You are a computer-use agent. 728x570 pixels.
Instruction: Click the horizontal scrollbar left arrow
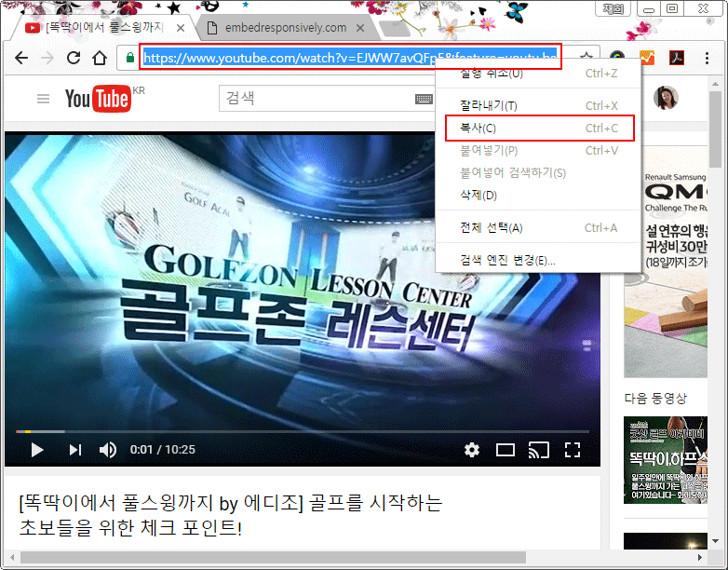[11, 557]
